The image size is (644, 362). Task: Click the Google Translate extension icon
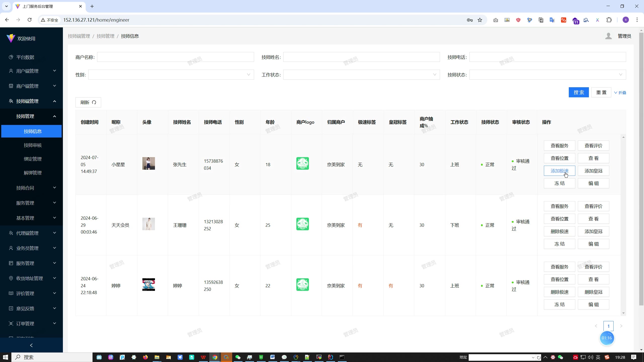pos(552,20)
